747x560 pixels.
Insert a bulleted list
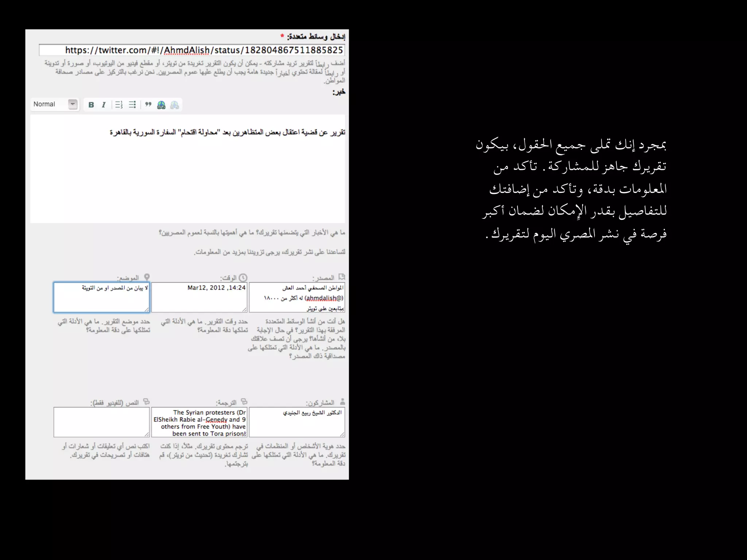point(132,105)
